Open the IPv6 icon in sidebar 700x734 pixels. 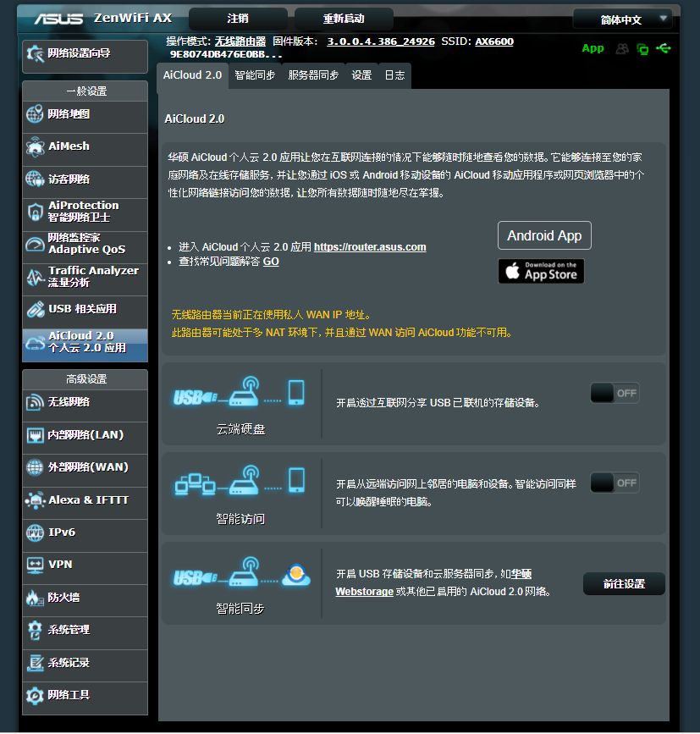[x=35, y=533]
